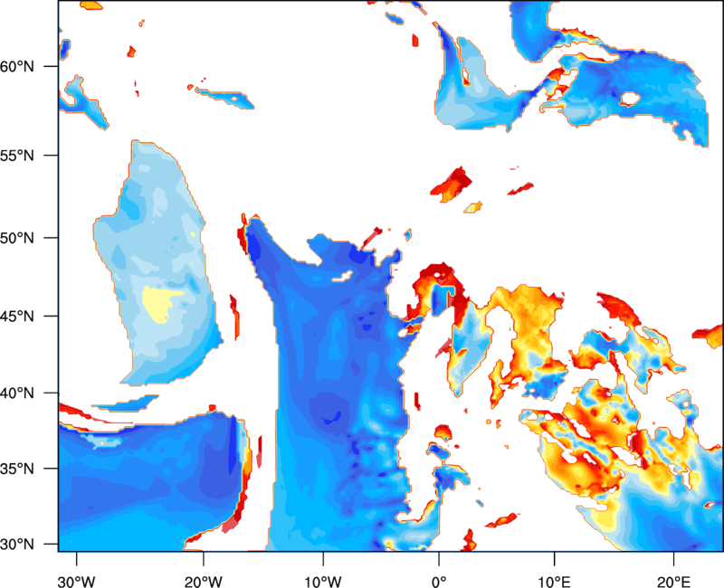The height and width of the screenshot is (588, 724).
Task: Click the 60°N latitude label
Action: (17, 67)
